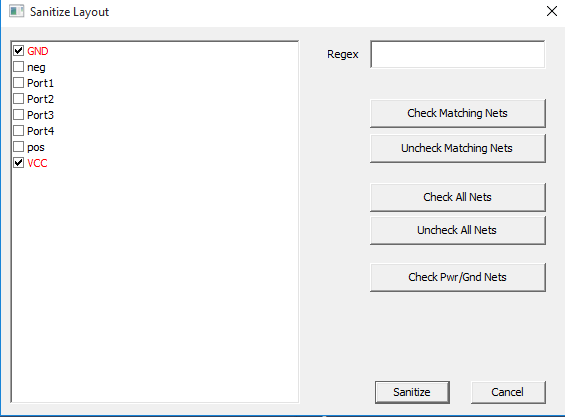Cancel the Sanitize Layout dialog
The image size is (565, 417).
(508, 392)
